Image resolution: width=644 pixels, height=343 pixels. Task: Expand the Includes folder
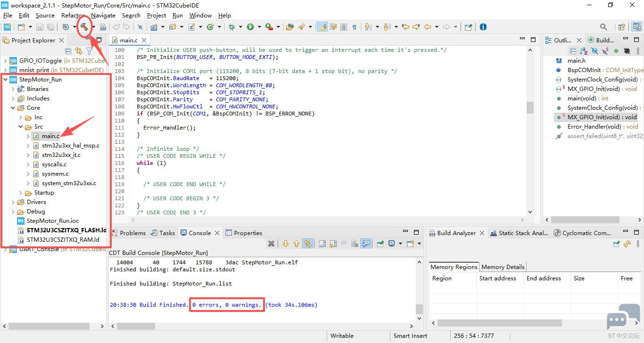tap(13, 98)
